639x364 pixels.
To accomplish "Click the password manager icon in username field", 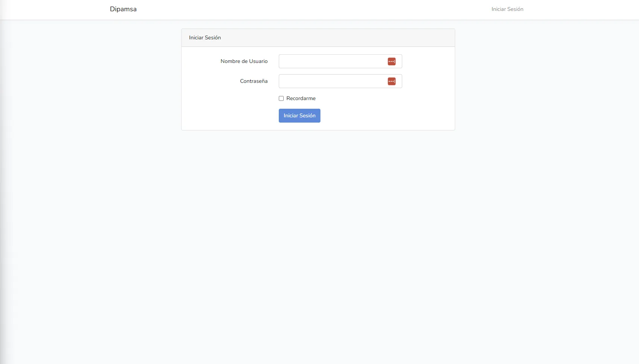I will (x=391, y=61).
